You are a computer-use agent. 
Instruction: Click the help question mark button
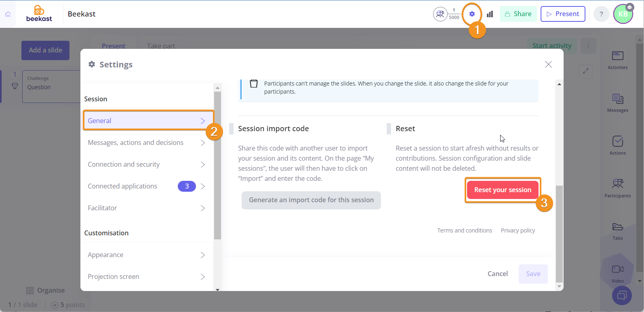601,14
